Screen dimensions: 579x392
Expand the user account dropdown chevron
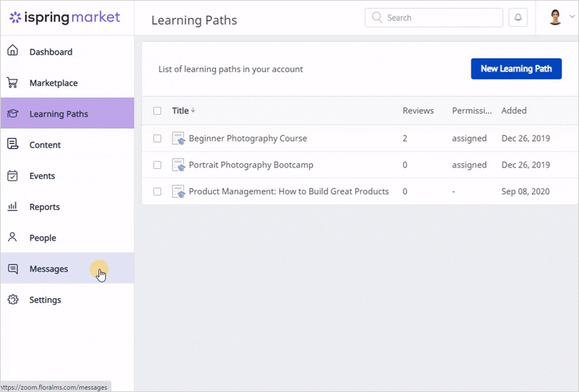point(572,17)
